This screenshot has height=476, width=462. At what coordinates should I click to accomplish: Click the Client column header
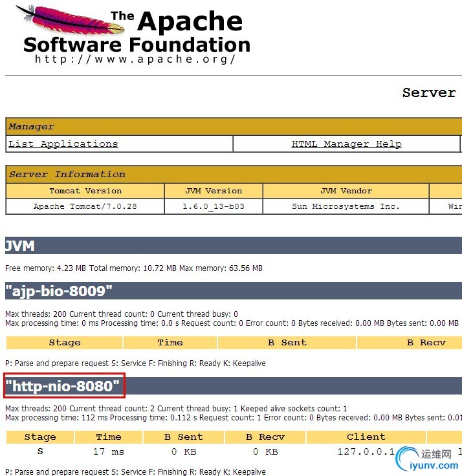pos(366,437)
